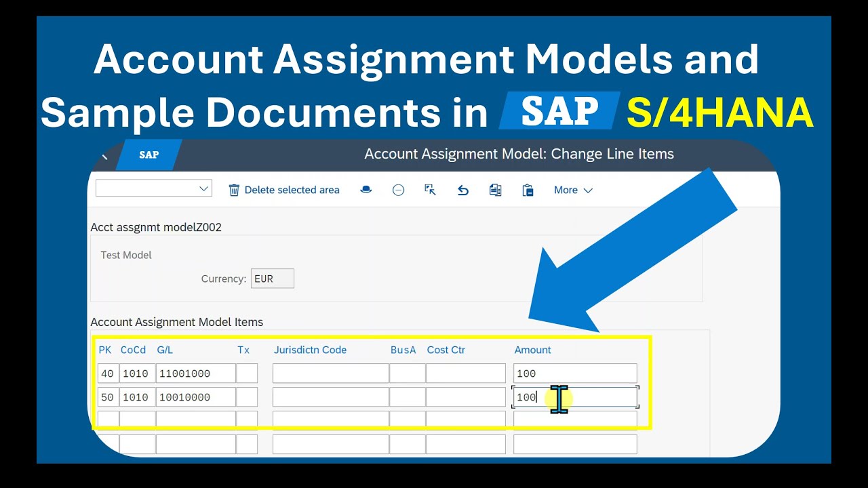Click the back chevron beside the SAP logo
Screen dimensions: 868x488
tap(104, 156)
